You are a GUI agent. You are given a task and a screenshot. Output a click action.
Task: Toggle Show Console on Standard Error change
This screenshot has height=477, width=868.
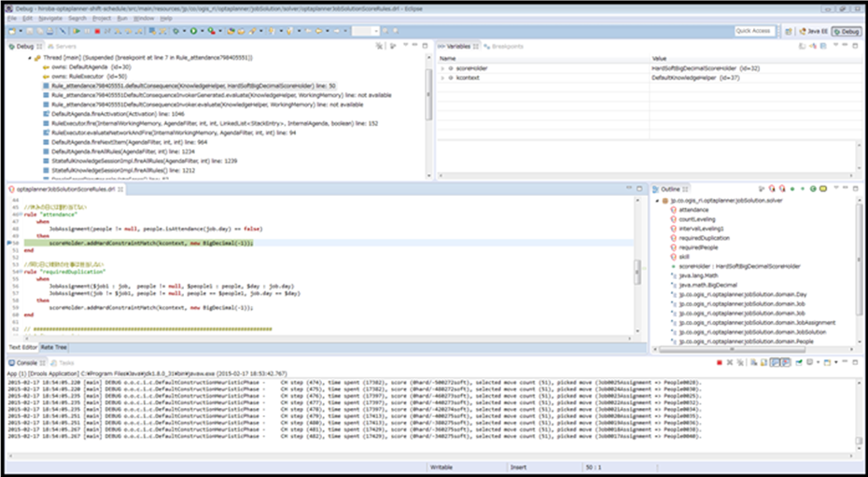tap(786, 362)
